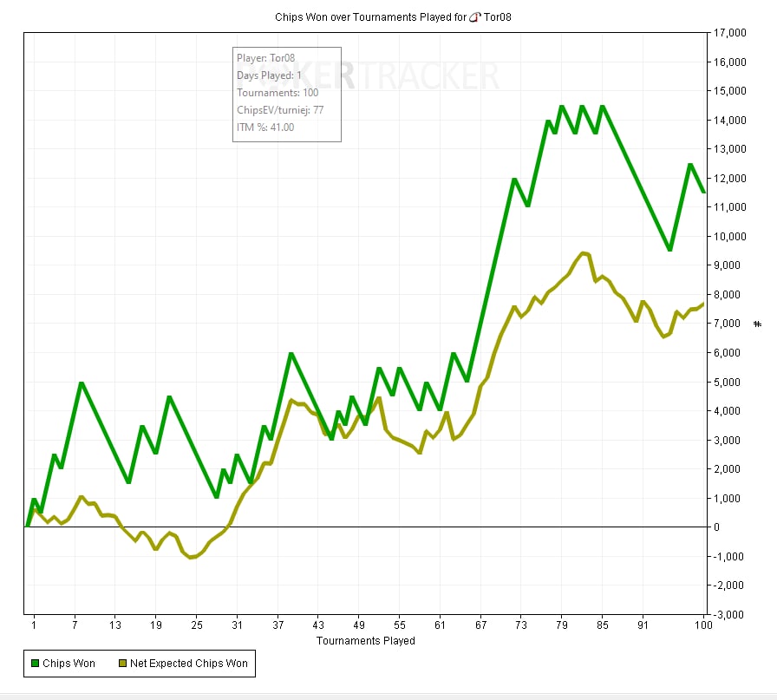This screenshot has width=777, height=700.
Task: Click the 6,000 y-axis label
Action: pos(727,352)
